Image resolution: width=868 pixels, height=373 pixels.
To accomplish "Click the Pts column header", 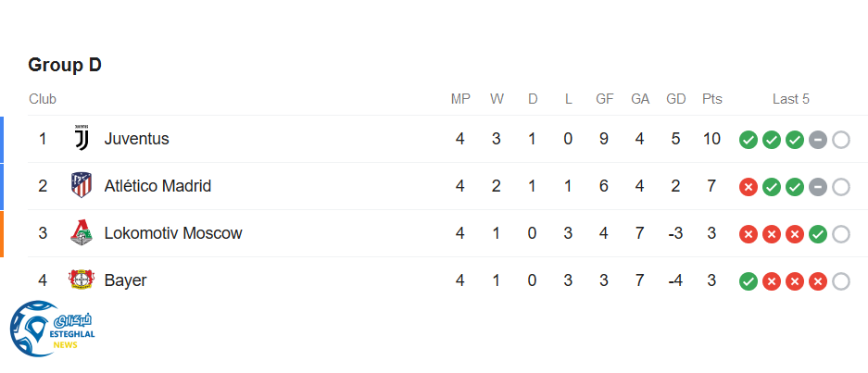I will pyautogui.click(x=711, y=99).
